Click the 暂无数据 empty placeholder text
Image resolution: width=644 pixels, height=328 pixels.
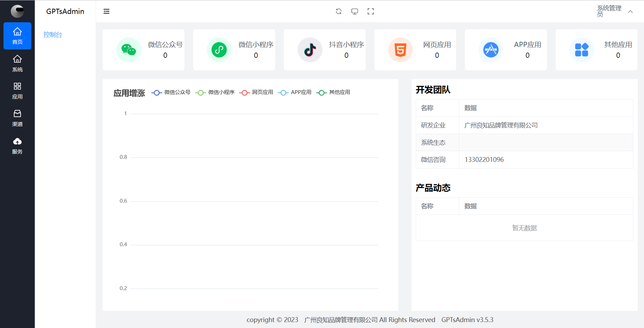(524, 228)
